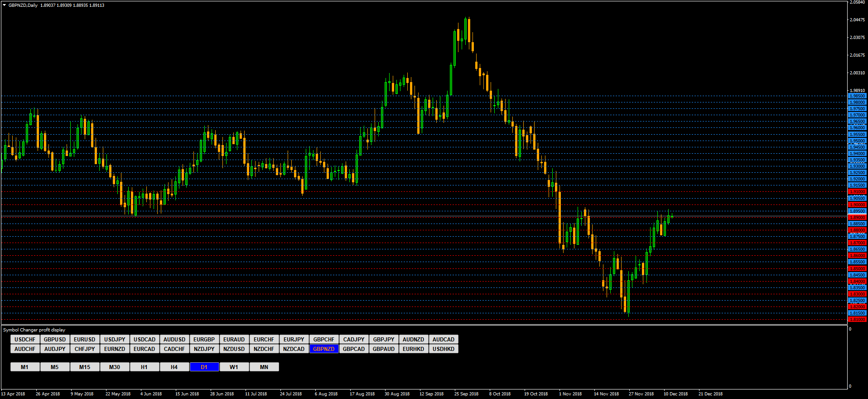Change symbol to EURNZD

115,349
